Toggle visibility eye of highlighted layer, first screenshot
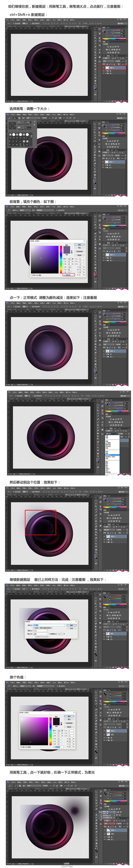This screenshot has height=868, width=133. 103,68
